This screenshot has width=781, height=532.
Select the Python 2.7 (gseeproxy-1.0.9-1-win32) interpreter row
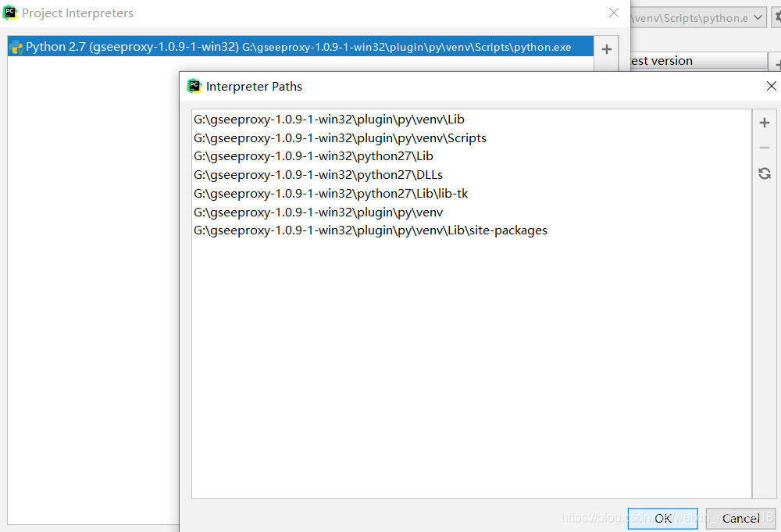point(301,47)
